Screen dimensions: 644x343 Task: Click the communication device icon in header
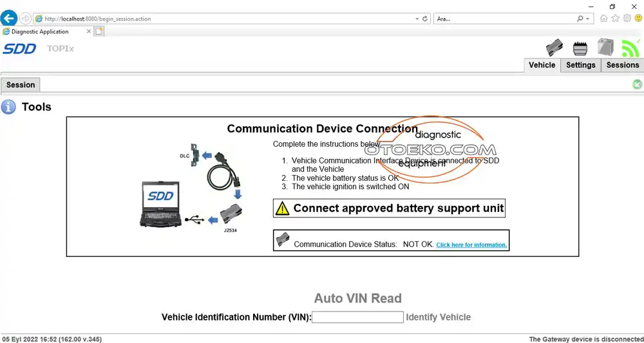coord(554,48)
